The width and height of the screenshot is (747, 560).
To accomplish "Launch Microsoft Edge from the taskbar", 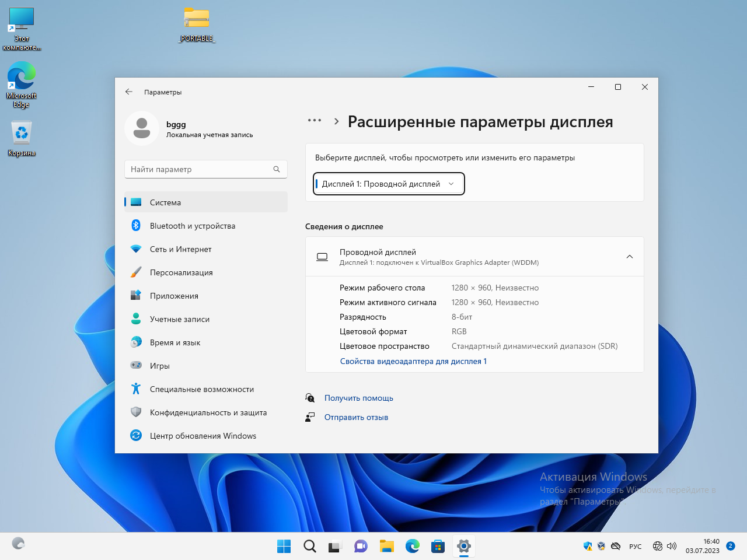I will tap(413, 546).
